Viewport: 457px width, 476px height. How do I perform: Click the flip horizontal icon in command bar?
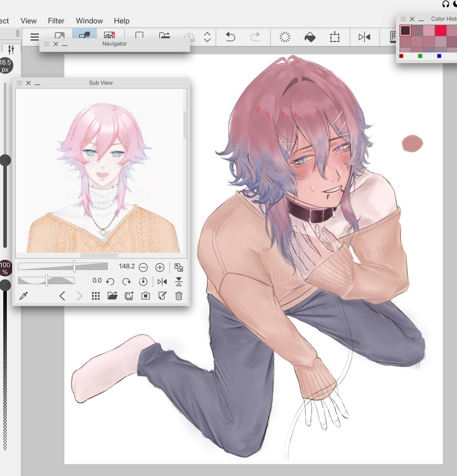[x=364, y=37]
